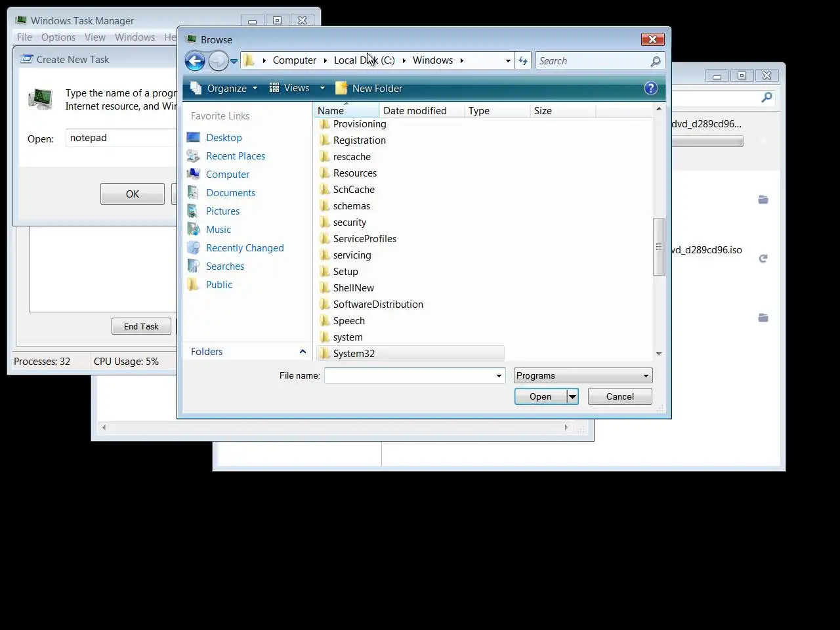Screen dimensions: 840x630
Task: Open the Browse dialog help icon
Action: click(650, 88)
